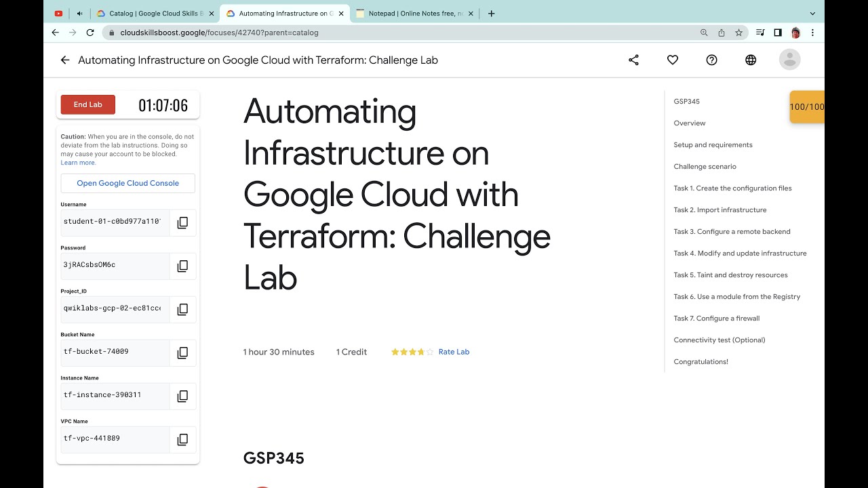Open help via the question mark icon
Image resolution: width=868 pixels, height=488 pixels.
click(711, 60)
